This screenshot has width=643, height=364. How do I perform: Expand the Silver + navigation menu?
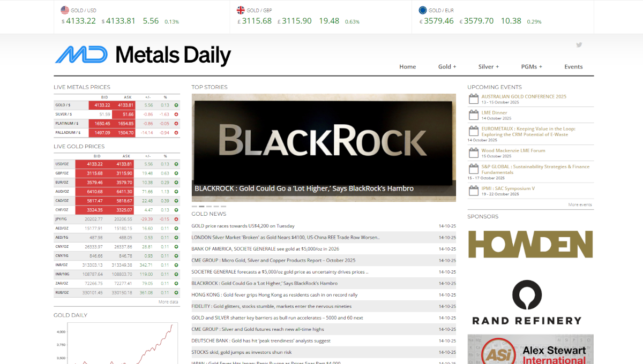tap(488, 67)
